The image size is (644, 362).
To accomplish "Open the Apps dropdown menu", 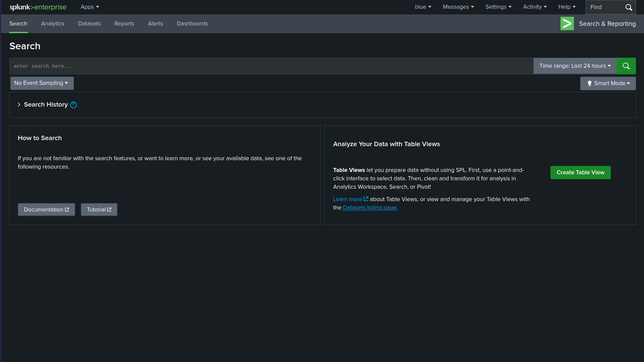I will pos(89,7).
